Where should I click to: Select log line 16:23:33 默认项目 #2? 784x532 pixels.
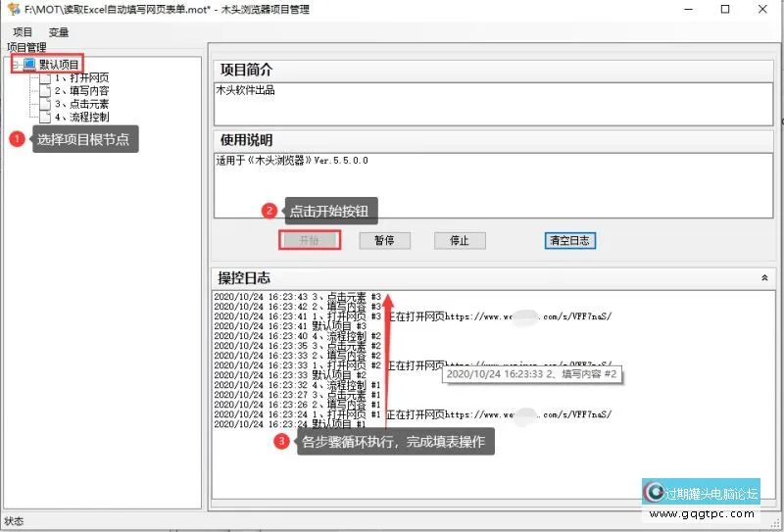point(290,375)
